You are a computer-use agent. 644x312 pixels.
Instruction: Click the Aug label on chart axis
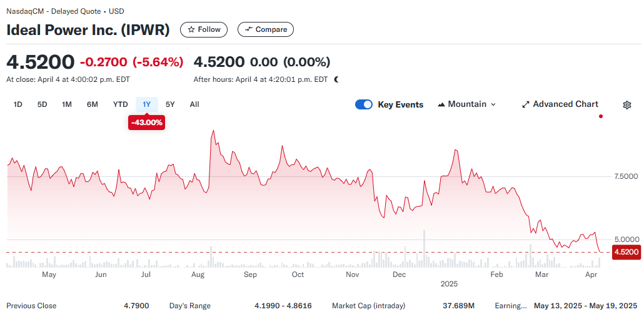click(198, 274)
